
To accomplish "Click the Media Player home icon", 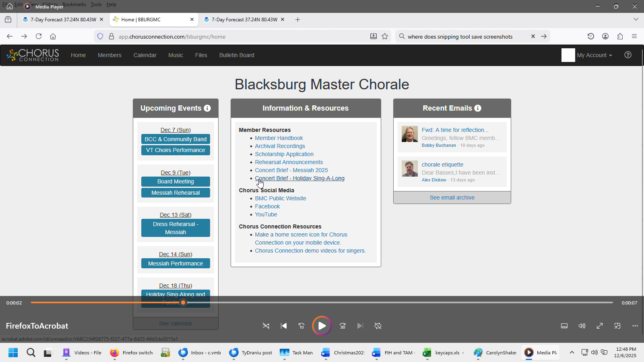I will [x=10, y=6].
